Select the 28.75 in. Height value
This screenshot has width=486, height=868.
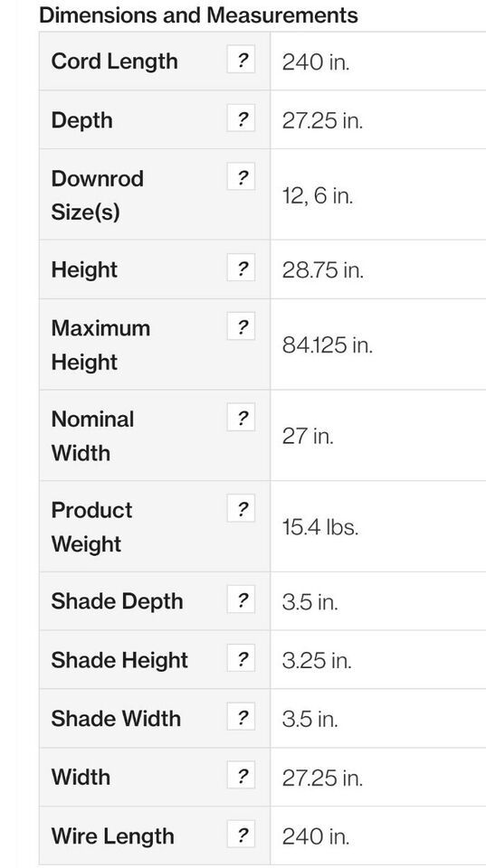pyautogui.click(x=322, y=270)
